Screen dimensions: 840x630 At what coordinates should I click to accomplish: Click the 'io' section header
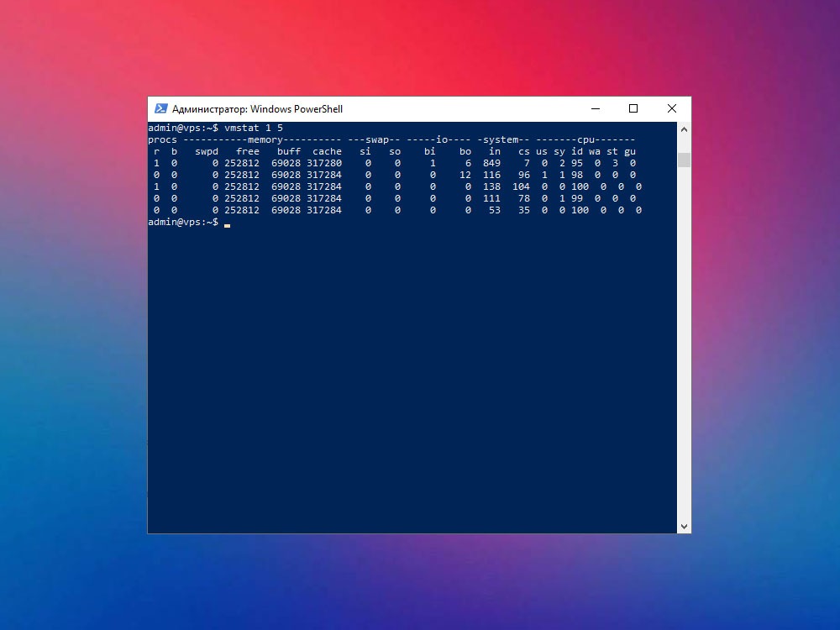[442, 139]
